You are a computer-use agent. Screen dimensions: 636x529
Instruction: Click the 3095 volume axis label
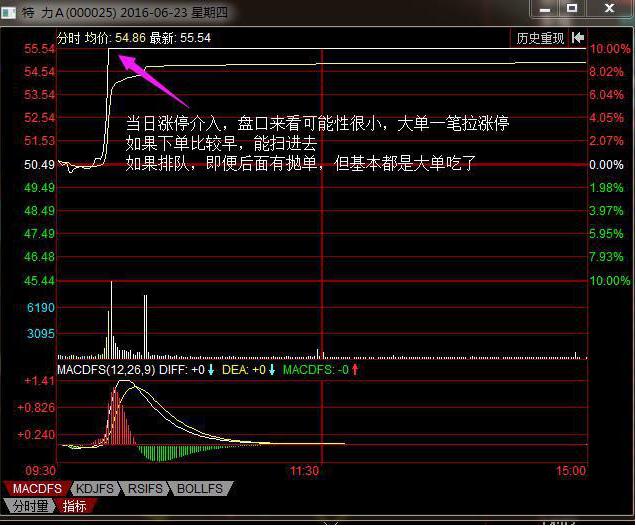41,334
